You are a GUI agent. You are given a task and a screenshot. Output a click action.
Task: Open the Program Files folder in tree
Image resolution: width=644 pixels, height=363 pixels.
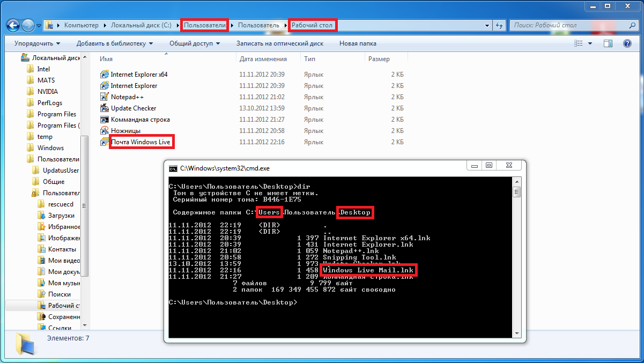point(56,114)
